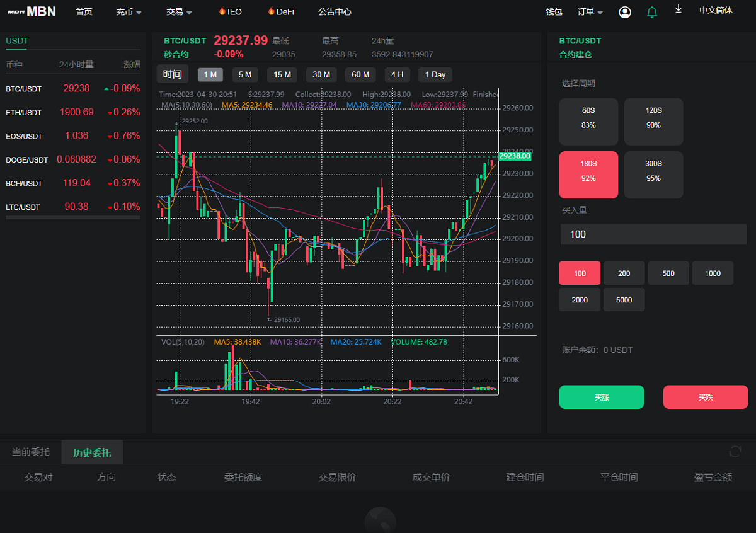This screenshot has width=756, height=533.
Task: Choose the 500 amount preset
Action: (x=668, y=273)
